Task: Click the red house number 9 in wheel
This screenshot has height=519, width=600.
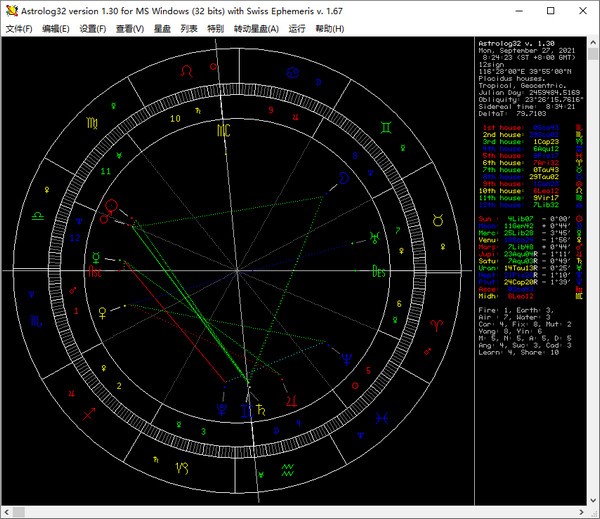Action: (x=271, y=110)
